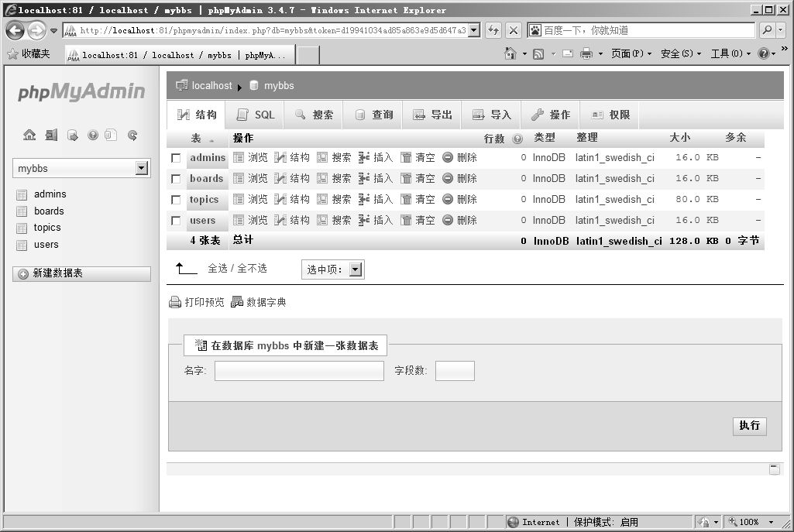The width and height of the screenshot is (794, 532).
Task: Click the 执行 execute button
Action: point(749,426)
